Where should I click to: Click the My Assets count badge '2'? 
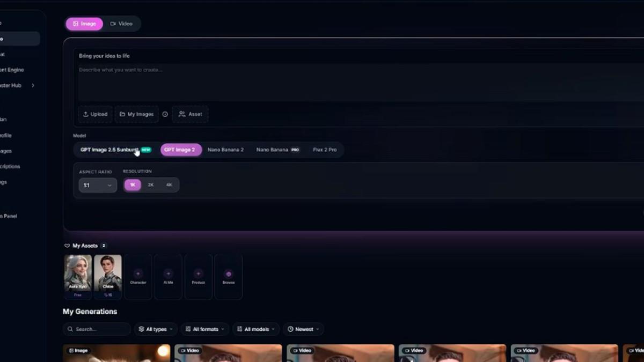(104, 246)
